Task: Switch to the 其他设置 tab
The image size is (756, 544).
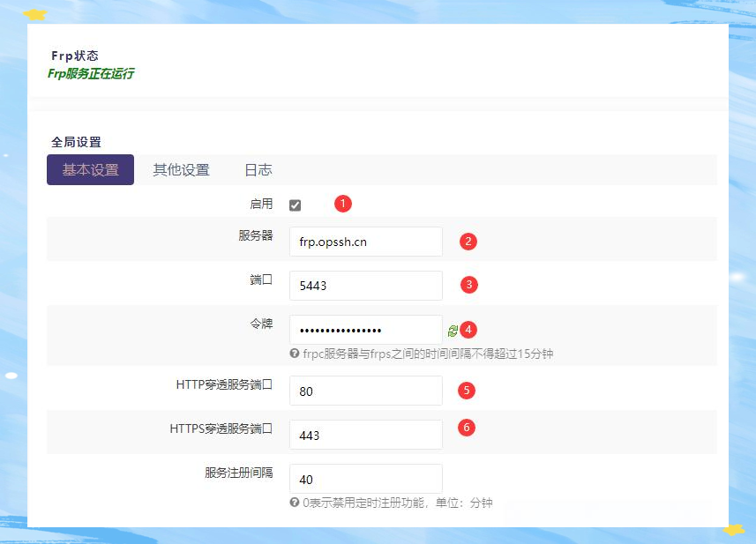Action: pos(180,169)
